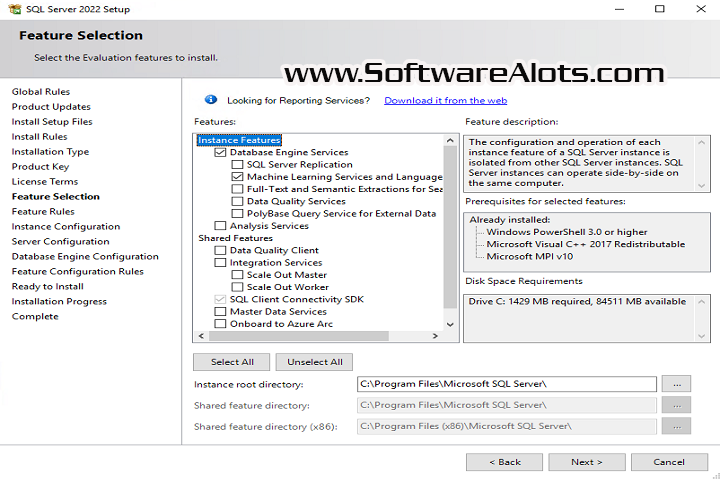Maximize the SQL Server 2022 Setup window
The image size is (720, 480).
coord(659,9)
